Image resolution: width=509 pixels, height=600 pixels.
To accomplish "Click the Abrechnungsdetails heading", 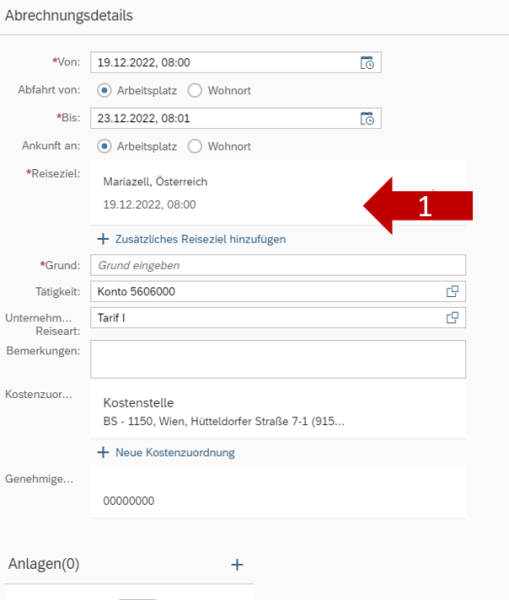I will [x=69, y=16].
